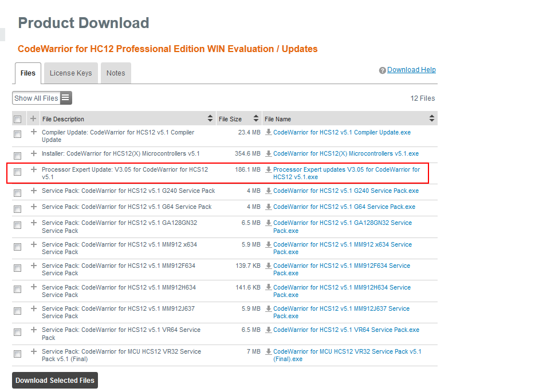Click the question mark help icon
This screenshot has width=535, height=392.
pos(382,70)
